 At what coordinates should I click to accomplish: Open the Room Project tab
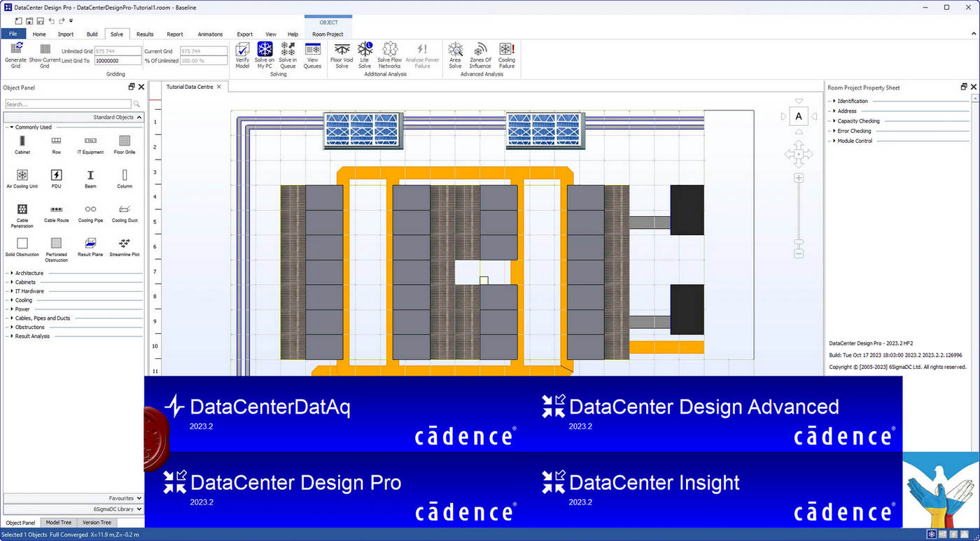click(328, 34)
